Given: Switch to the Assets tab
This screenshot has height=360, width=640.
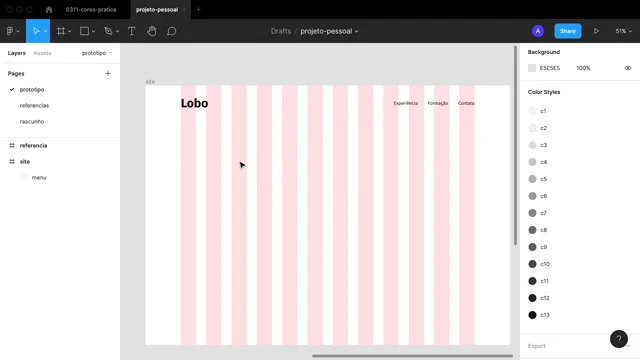Looking at the screenshot, I should pos(42,53).
